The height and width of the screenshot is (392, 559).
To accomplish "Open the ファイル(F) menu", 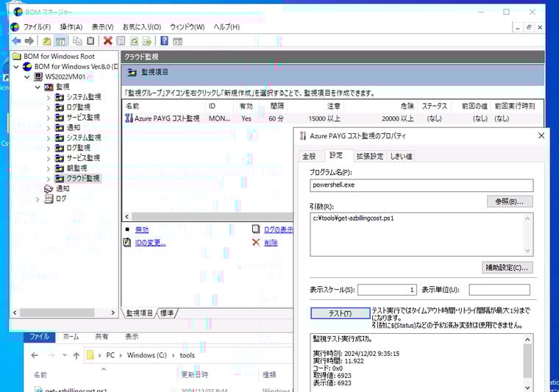I will click(x=37, y=27).
